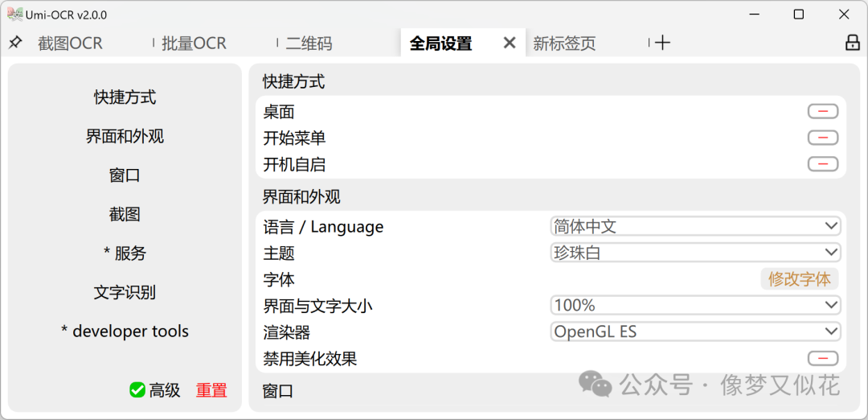Click the lock icon at top right

click(x=852, y=43)
